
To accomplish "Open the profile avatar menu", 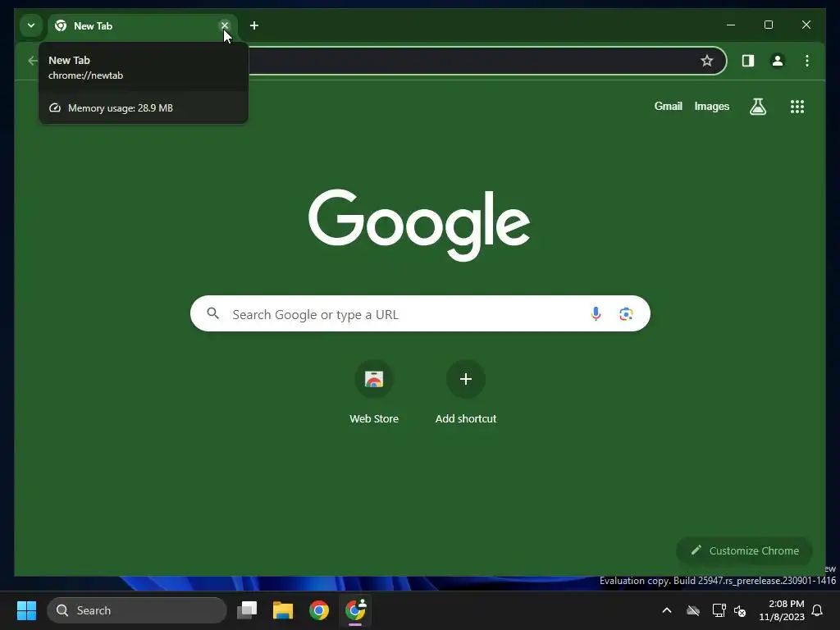I will coord(778,61).
